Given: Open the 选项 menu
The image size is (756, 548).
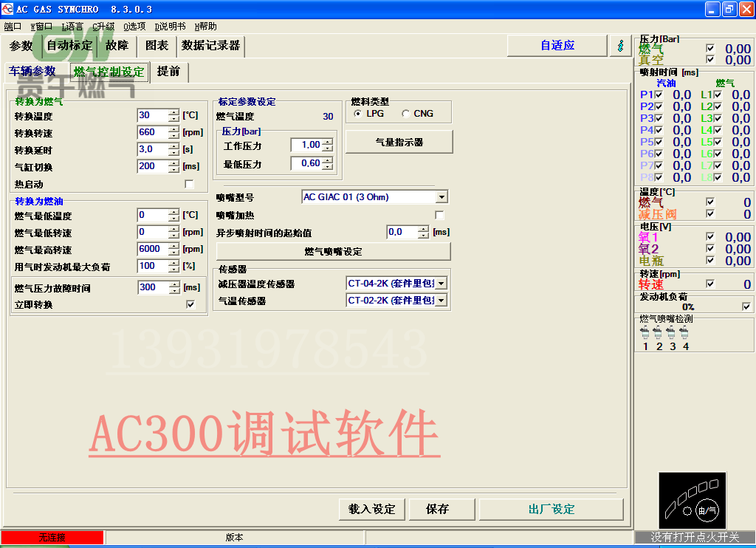Looking at the screenshot, I should pyautogui.click(x=134, y=27).
